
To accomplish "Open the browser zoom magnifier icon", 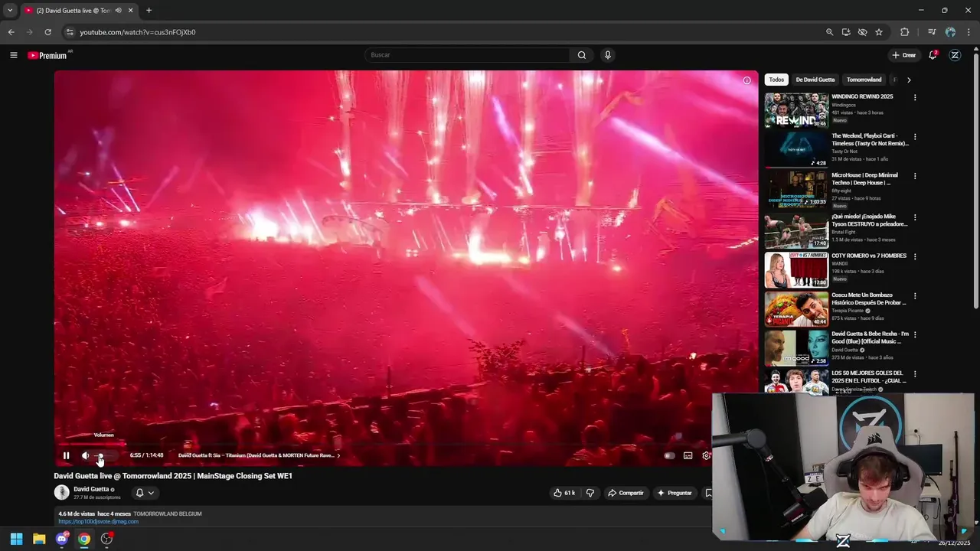I will click(829, 32).
